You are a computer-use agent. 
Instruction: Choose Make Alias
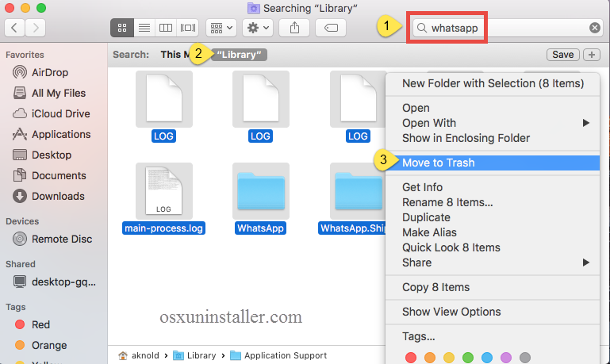[x=493, y=232]
